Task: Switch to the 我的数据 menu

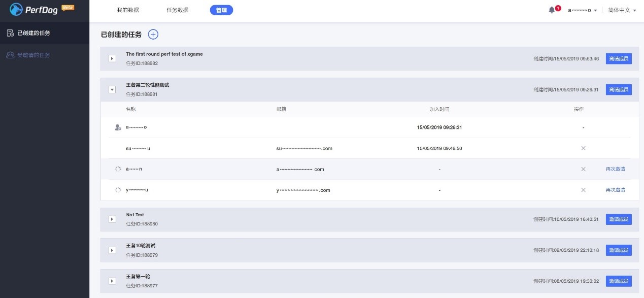Action: tap(127, 10)
